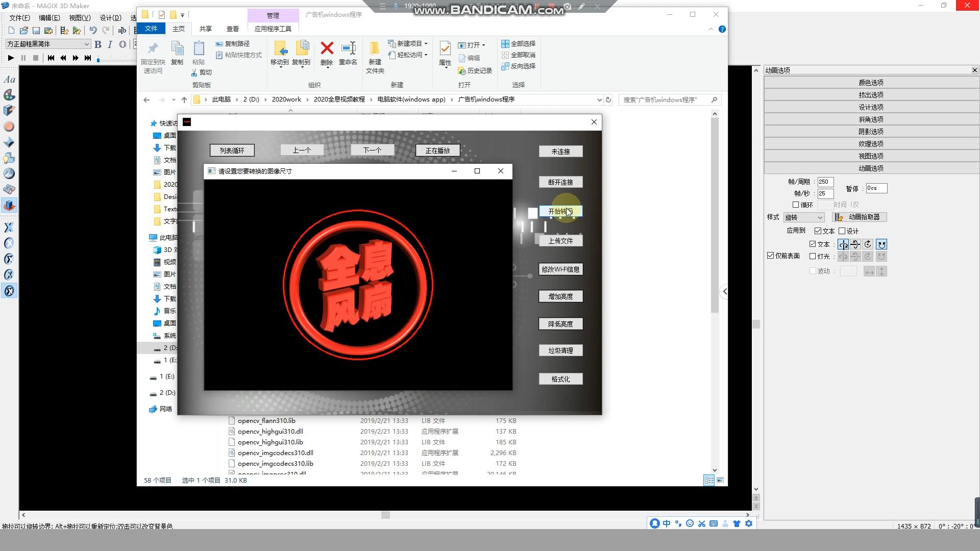Viewport: 980px width, 551px height.
Task: Expand the 打开 dropdown in Explorer ribbon
Action: (483, 45)
